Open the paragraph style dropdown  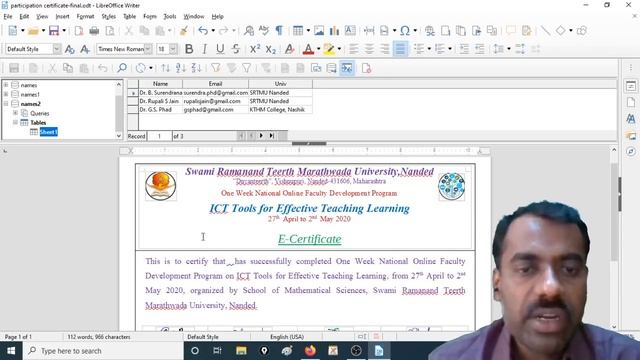click(x=57, y=49)
